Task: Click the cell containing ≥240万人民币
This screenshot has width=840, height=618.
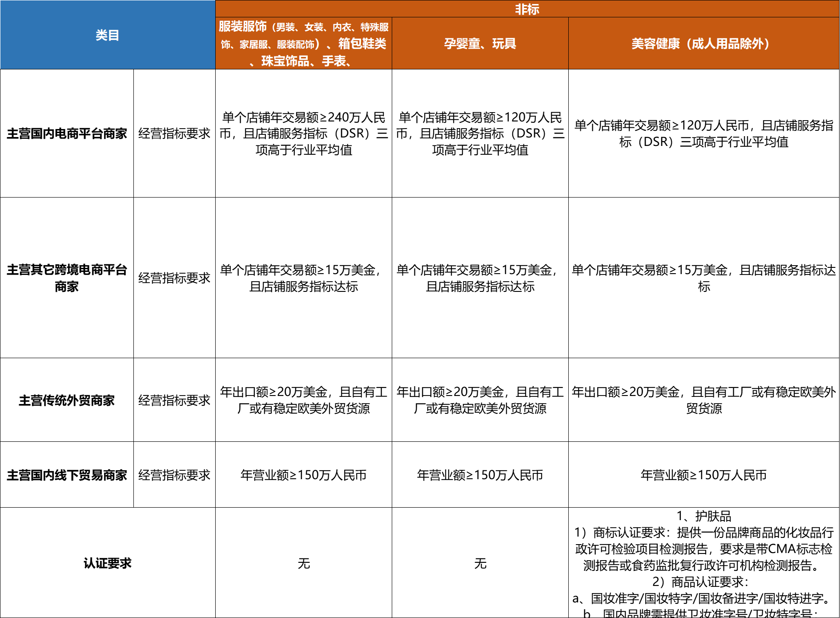Action: tap(304, 133)
